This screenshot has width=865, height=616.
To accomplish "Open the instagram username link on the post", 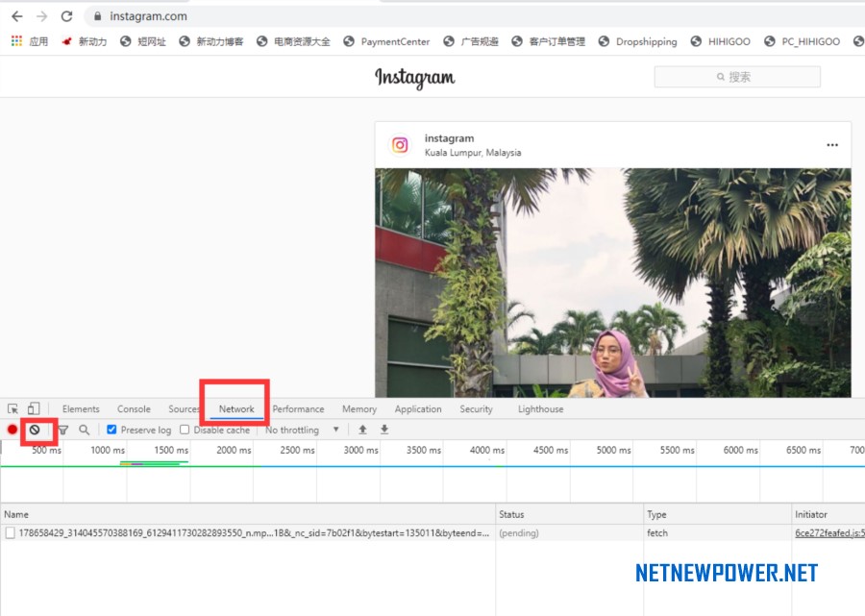I will (449, 137).
